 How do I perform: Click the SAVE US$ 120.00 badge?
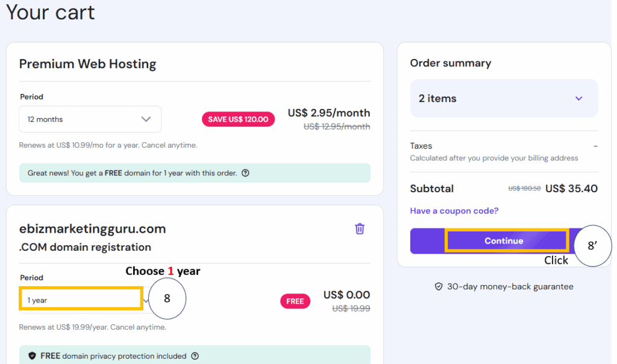coord(238,119)
